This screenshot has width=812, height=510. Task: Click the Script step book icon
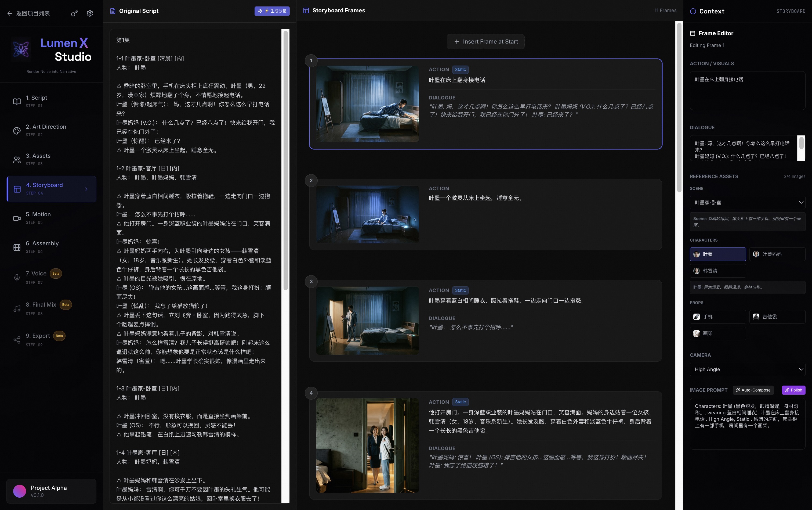click(x=17, y=101)
